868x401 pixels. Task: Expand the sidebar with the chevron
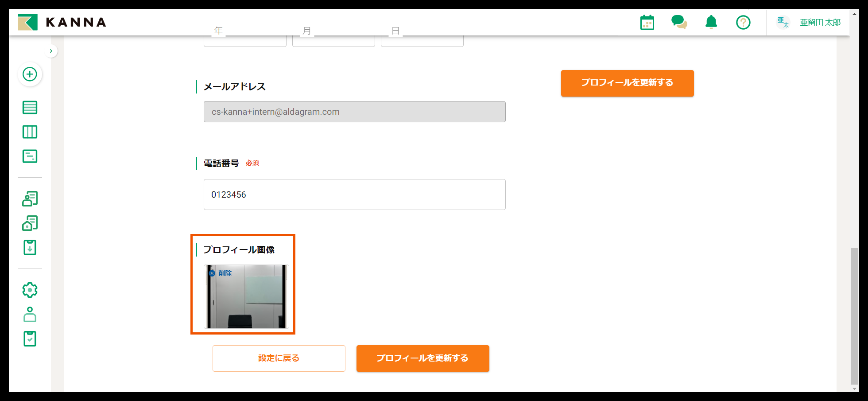point(51,51)
